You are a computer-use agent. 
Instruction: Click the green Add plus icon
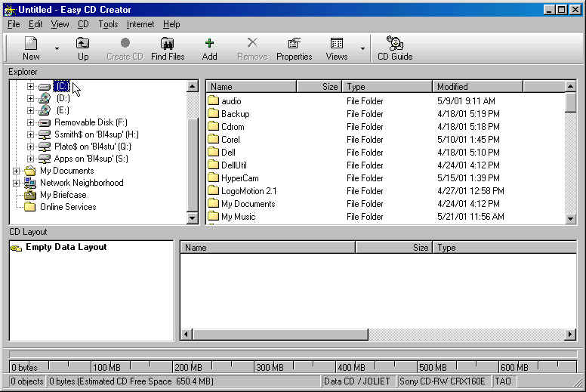(x=209, y=48)
